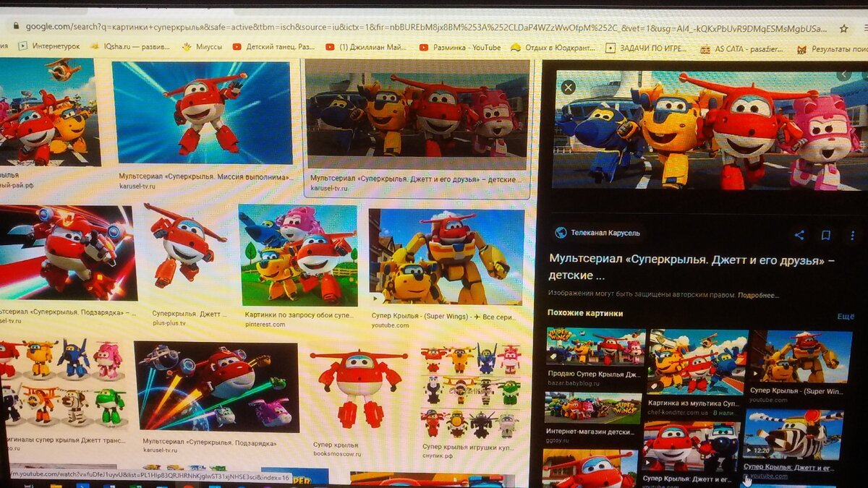Open booksmoscow.ru Супер крылья toy image
This screenshot has height=488, width=868.
tap(359, 390)
